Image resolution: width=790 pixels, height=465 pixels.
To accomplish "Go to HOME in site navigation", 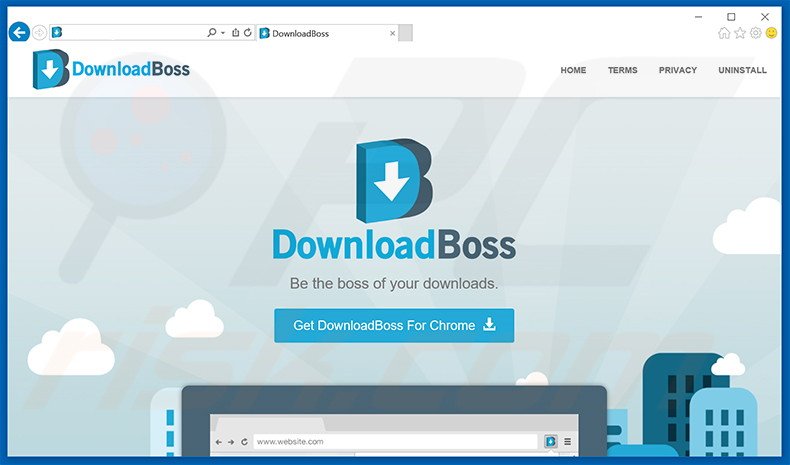I will [573, 71].
